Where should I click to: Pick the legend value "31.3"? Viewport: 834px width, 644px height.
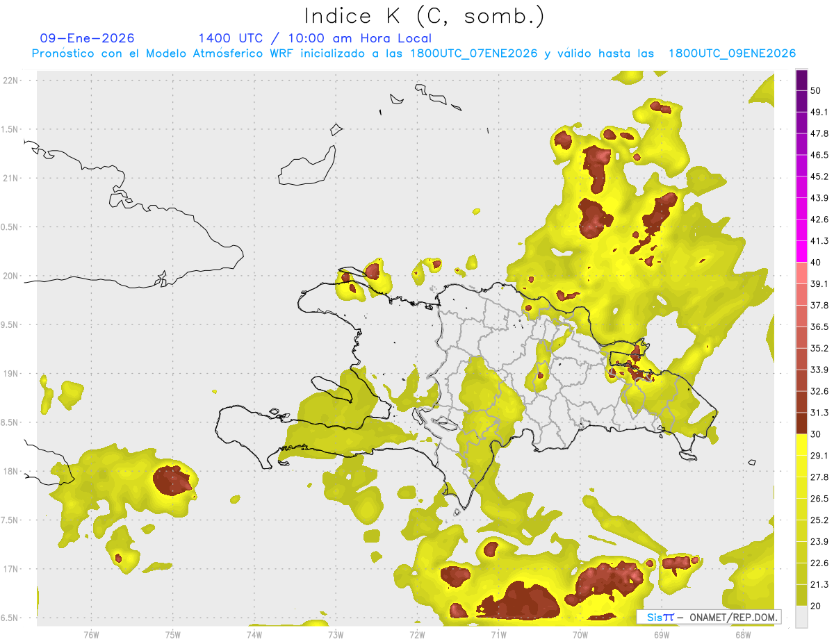819,413
